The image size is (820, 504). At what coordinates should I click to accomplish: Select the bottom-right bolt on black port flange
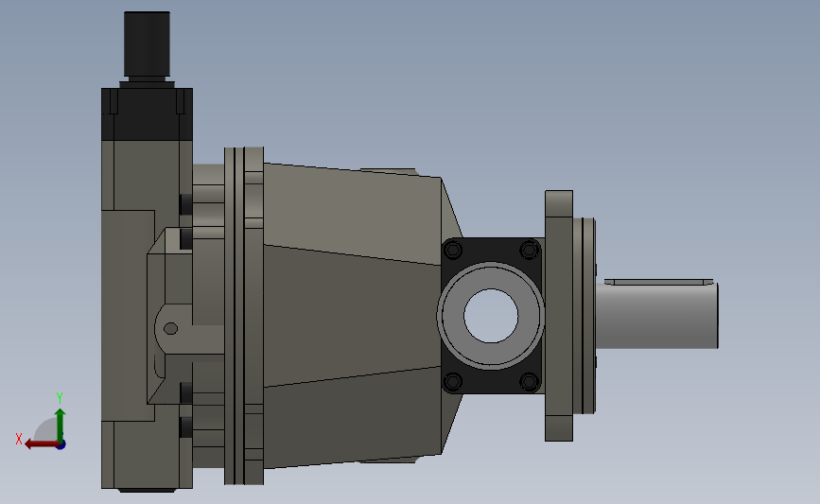530,381
